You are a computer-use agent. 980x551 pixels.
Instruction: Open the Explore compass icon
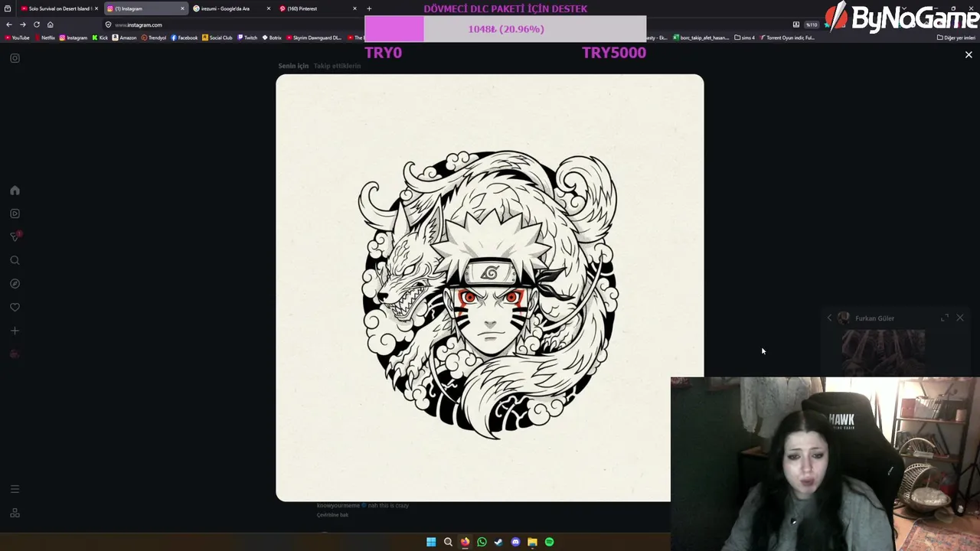[15, 284]
